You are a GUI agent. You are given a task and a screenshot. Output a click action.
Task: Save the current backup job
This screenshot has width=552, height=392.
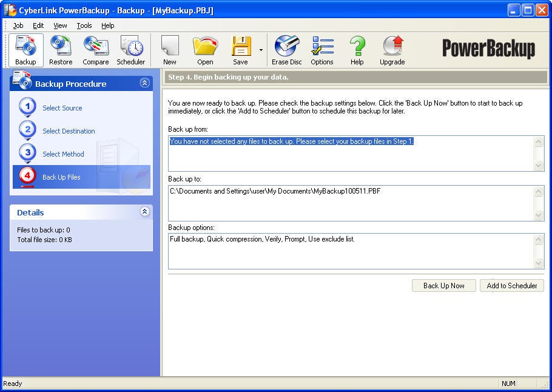pyautogui.click(x=240, y=50)
